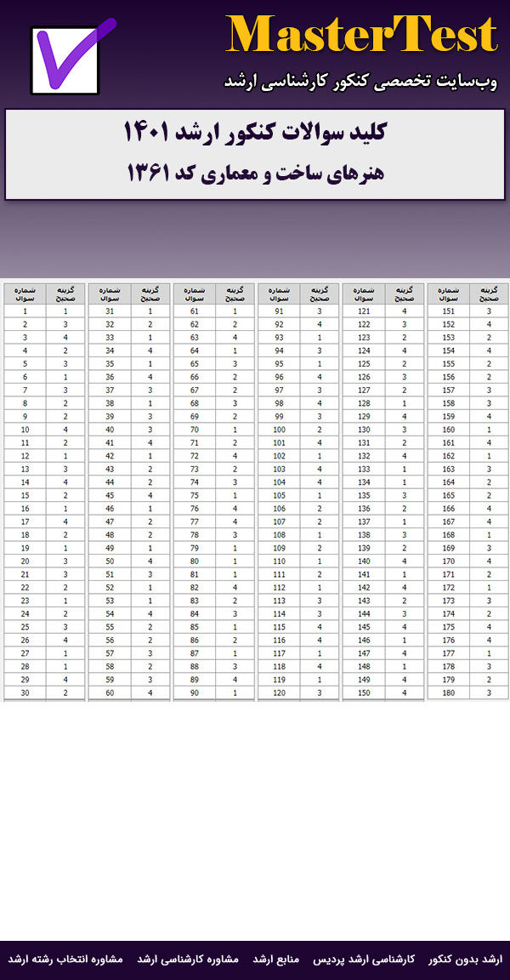Click شماره سوال header above question 1
Image resolution: width=510 pixels, height=980 pixels.
[25, 294]
